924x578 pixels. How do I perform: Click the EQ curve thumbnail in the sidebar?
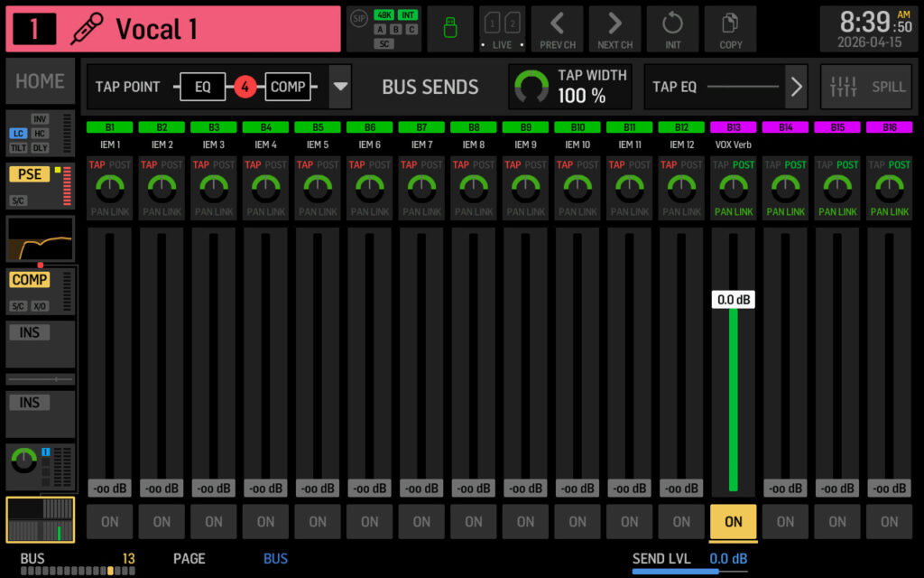tap(40, 238)
